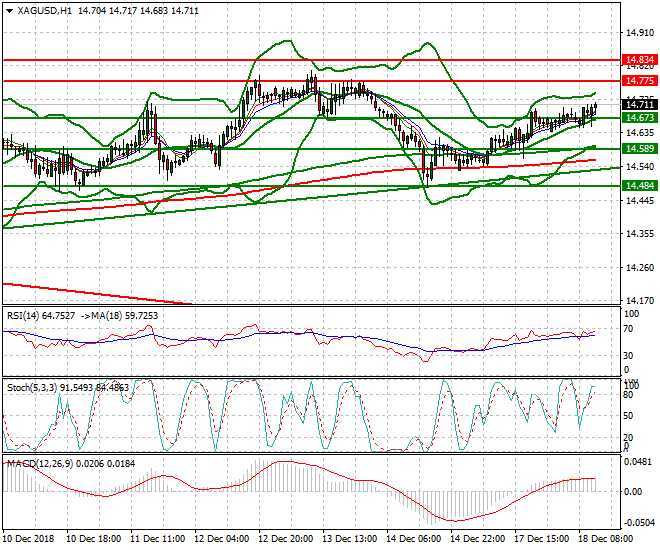Select the 14.673 green level price label
The image size is (660, 550).
[639, 118]
